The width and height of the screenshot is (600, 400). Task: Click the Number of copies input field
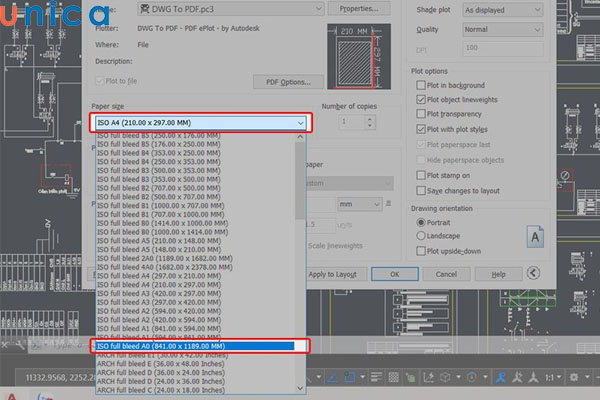[352, 122]
